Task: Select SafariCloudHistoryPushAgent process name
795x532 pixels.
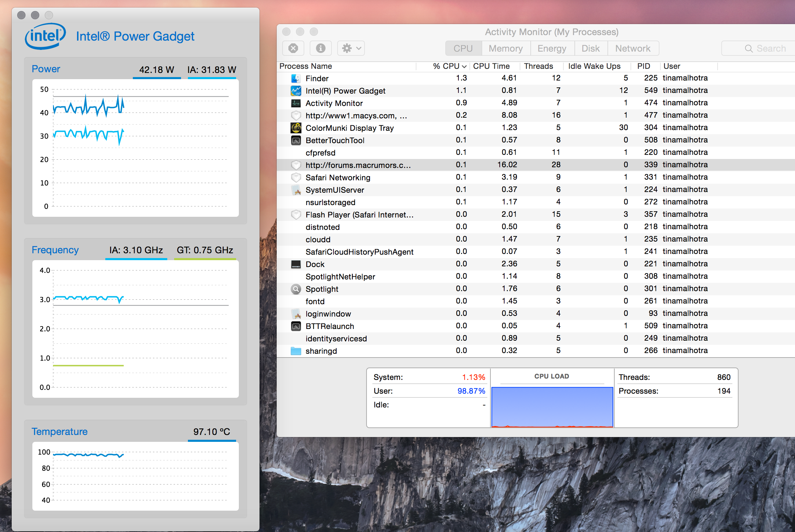Action: [359, 252]
